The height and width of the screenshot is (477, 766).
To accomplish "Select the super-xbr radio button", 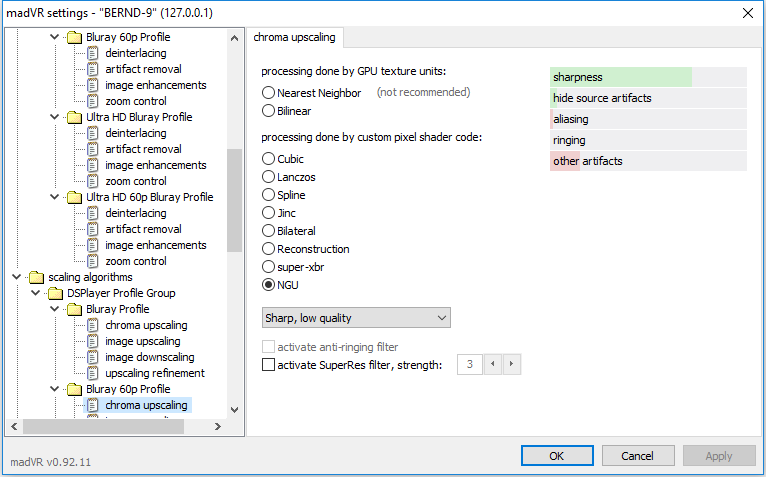I will [x=268, y=267].
